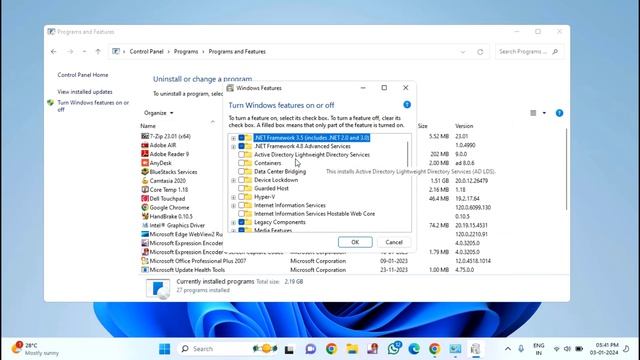Toggle .NET Framework 4.8 Advanced Services checkbox
Viewport: 640px width, 360px height.
pos(241,146)
